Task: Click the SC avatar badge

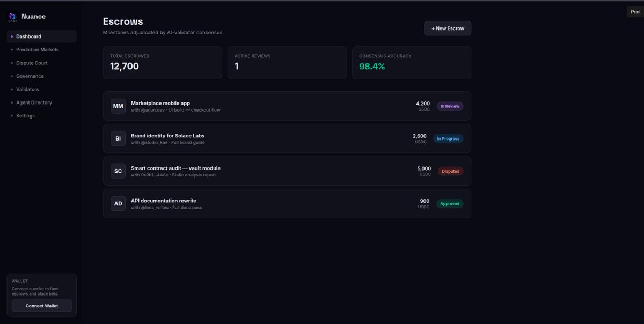Action: point(118,171)
